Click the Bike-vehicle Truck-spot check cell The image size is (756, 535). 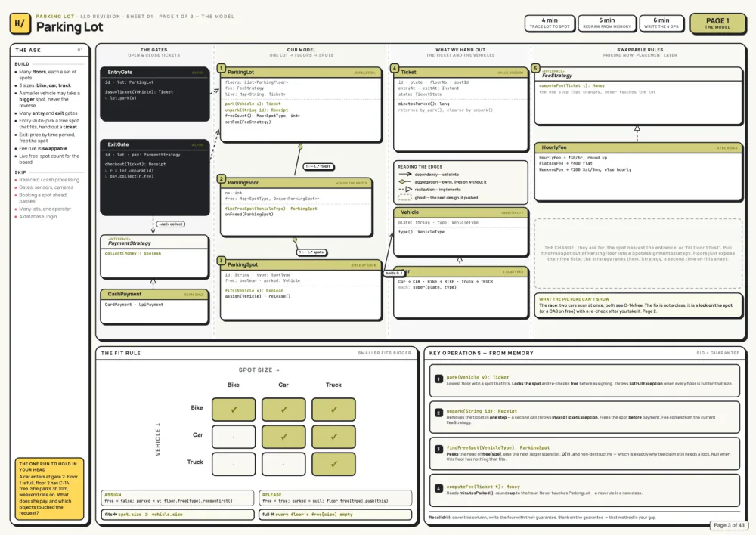pyautogui.click(x=333, y=410)
